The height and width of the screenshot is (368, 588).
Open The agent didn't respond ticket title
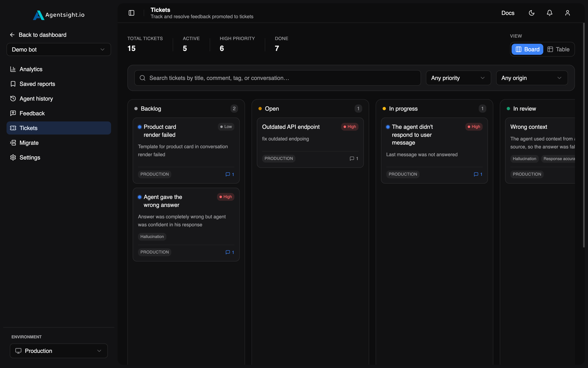click(412, 135)
